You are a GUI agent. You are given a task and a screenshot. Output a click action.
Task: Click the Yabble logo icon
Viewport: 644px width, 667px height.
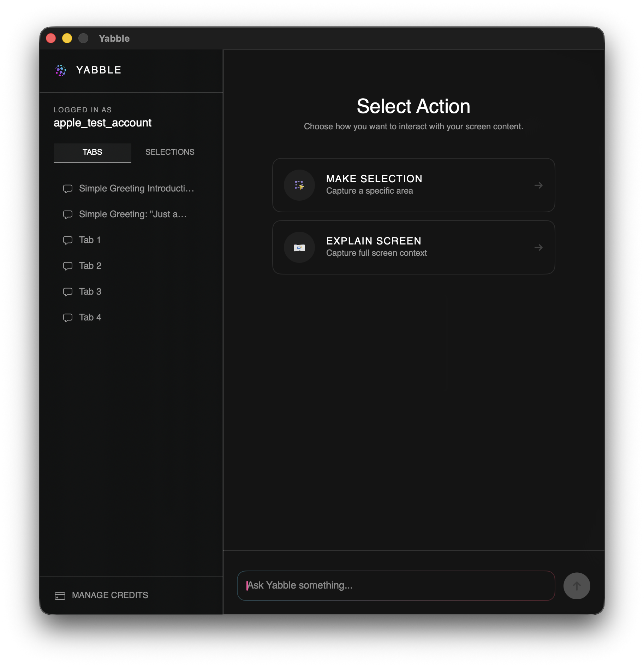click(61, 70)
